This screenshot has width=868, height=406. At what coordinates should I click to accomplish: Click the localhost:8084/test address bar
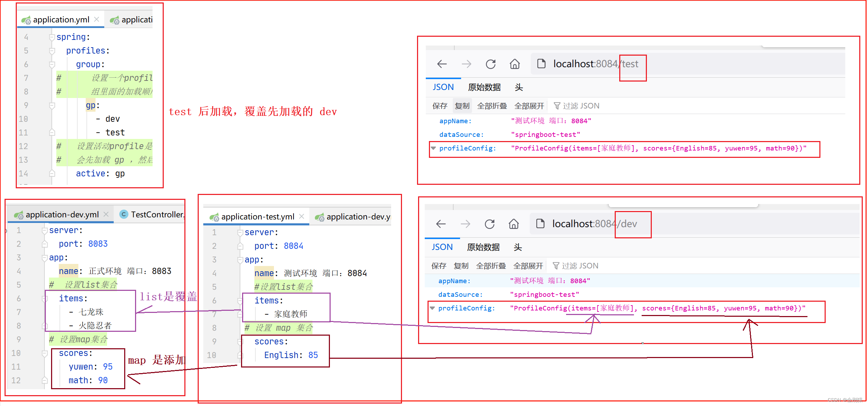coord(687,64)
